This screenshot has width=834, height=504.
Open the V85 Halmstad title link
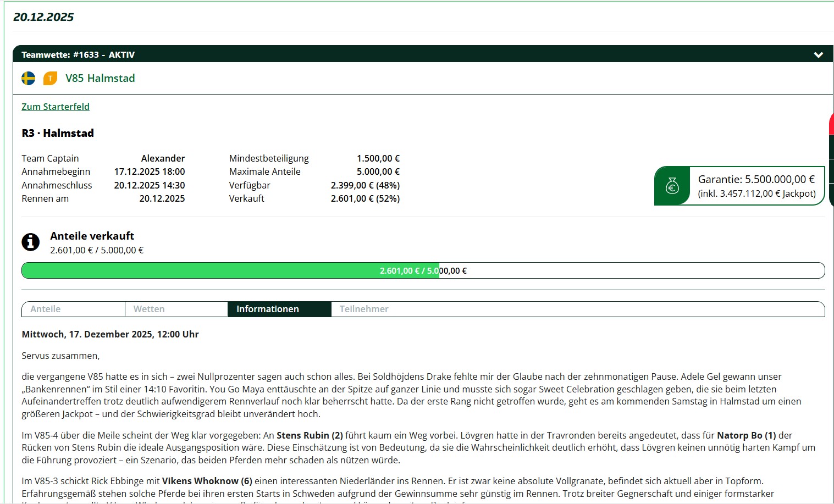click(x=100, y=79)
